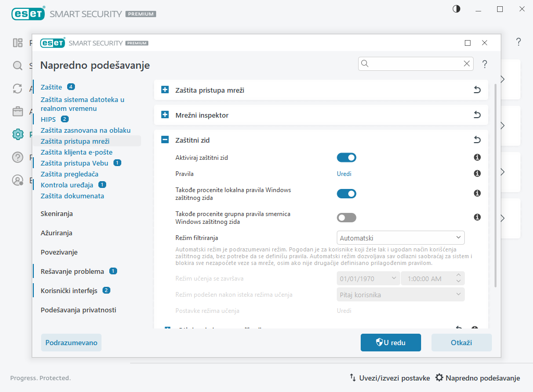Click info icon beside Aktiviraj zaštitni zid

tap(477, 157)
